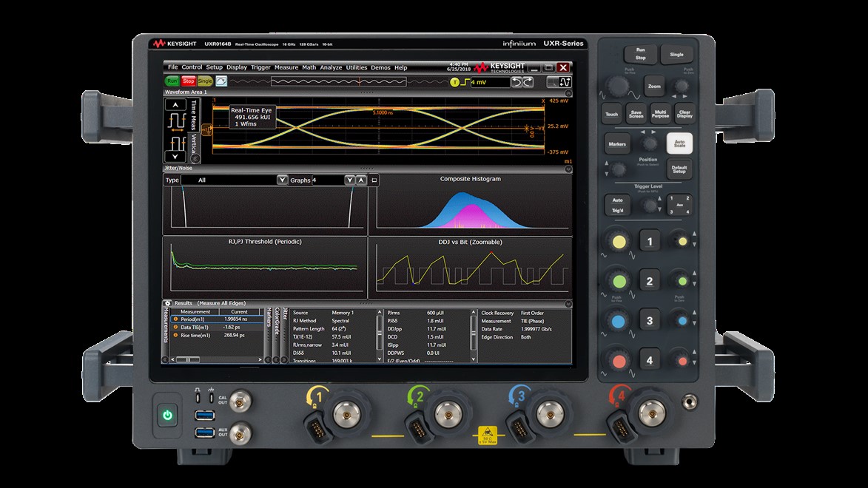The height and width of the screenshot is (488, 868).
Task: Open the Analyze menu
Action: pyautogui.click(x=331, y=67)
